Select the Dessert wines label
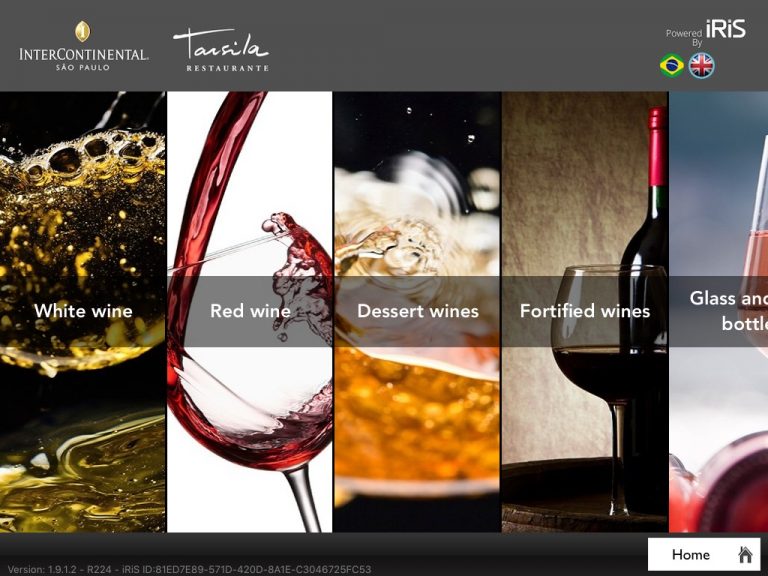 [418, 311]
